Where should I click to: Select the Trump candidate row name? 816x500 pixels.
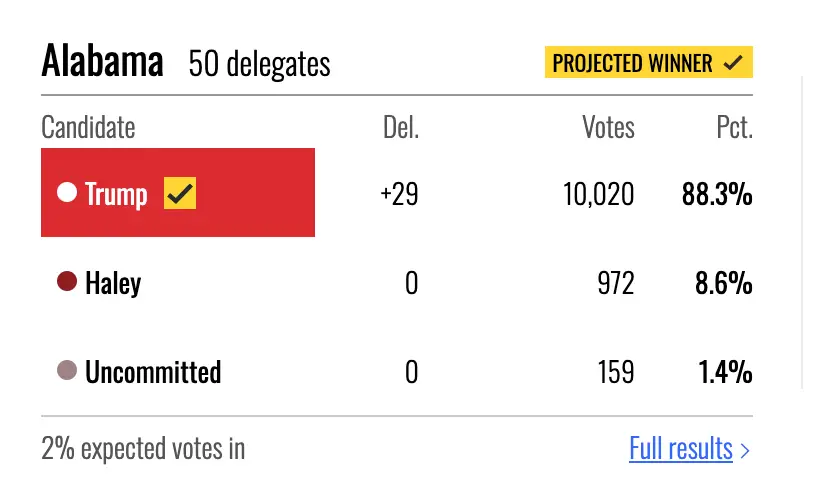[116, 195]
